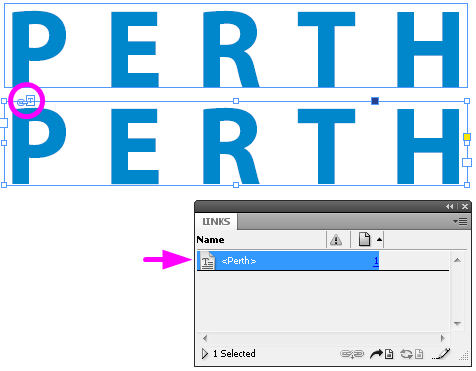Click the Update Link icon
Viewport: 476px width, 371px height.
pos(412,354)
